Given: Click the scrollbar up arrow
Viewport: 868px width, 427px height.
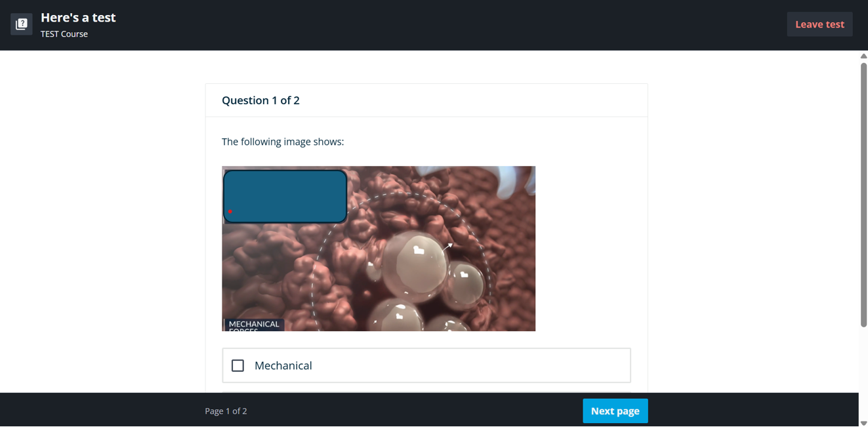Looking at the screenshot, I should click(863, 56).
